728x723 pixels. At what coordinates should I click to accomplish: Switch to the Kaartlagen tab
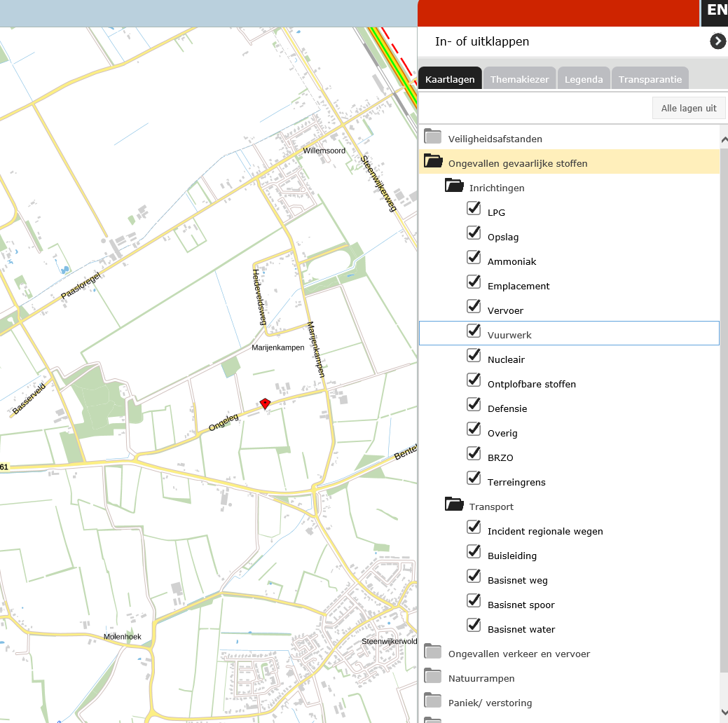[450, 79]
